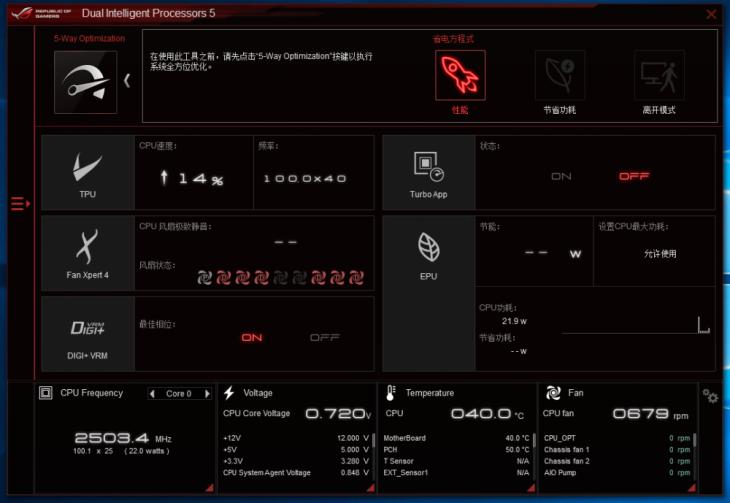Open monitor settings gear icon
The image size is (730, 503).
(x=710, y=396)
